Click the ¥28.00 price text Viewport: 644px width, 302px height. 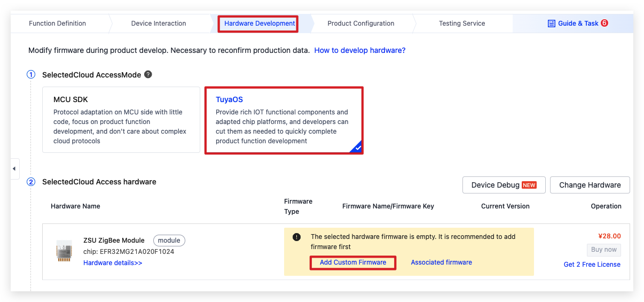609,236
